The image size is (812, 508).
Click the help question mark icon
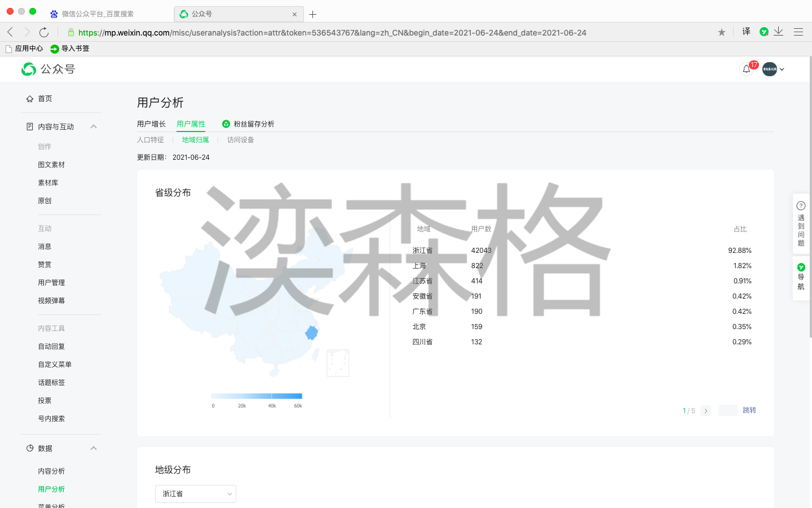(801, 206)
